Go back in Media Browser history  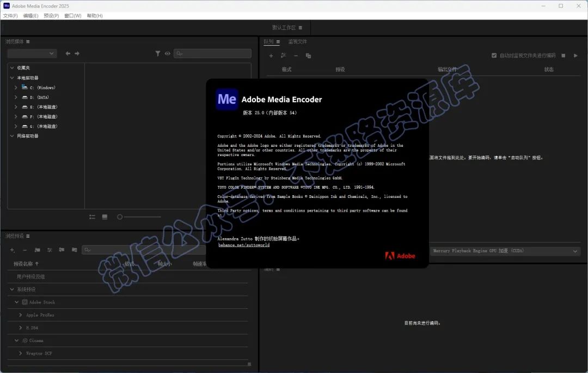point(68,53)
